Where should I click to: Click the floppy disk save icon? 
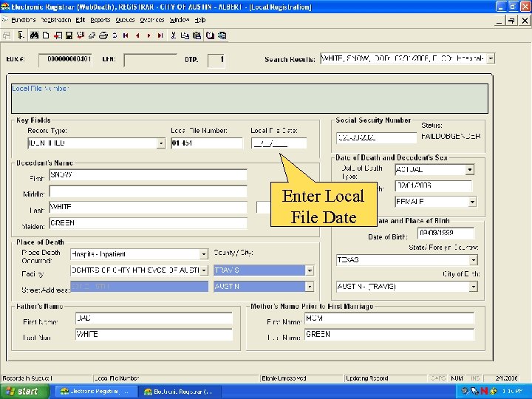tap(69, 35)
